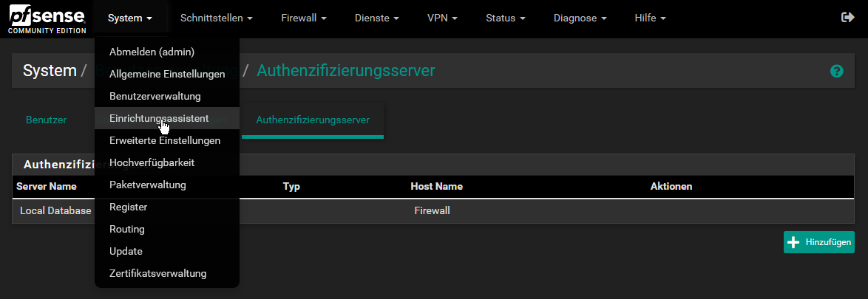Click the Authenzifizierungsserver tab
This screenshot has height=299, width=868.
point(313,120)
